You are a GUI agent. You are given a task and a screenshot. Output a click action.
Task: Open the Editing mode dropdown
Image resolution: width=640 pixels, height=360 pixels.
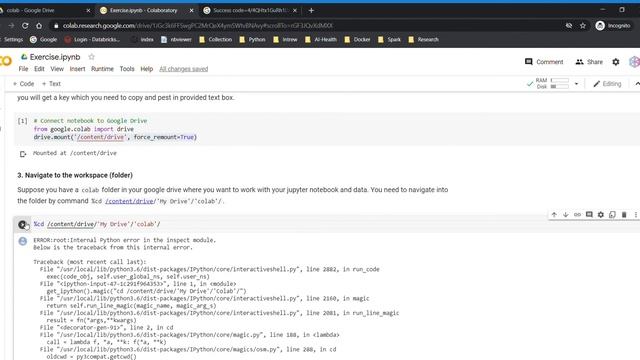607,84
